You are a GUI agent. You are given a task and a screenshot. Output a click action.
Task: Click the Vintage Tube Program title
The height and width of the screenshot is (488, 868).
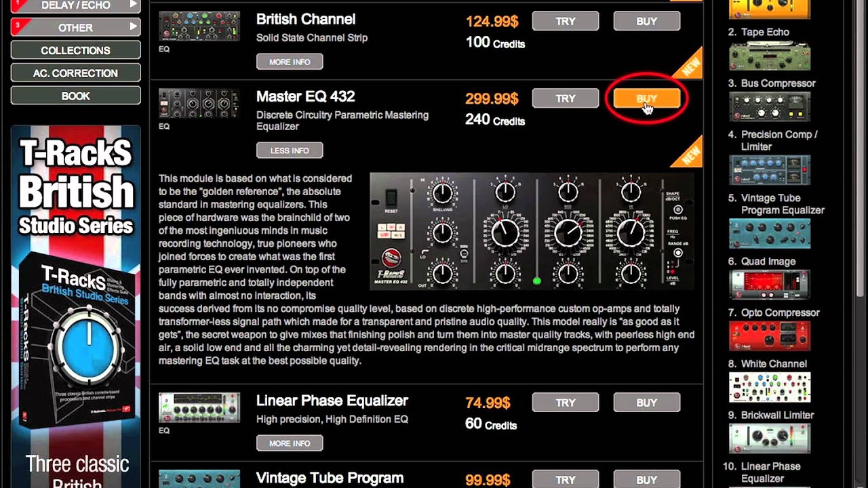tap(330, 478)
